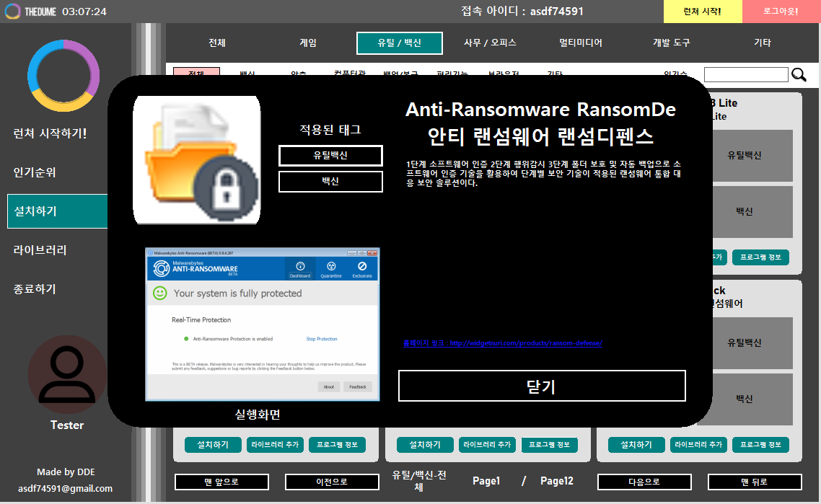Click the rightmost 설치하기 button in bottom row

[x=637, y=445]
